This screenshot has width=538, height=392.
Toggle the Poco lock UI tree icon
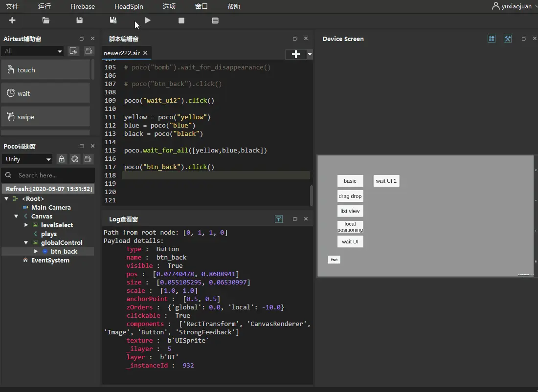point(62,159)
